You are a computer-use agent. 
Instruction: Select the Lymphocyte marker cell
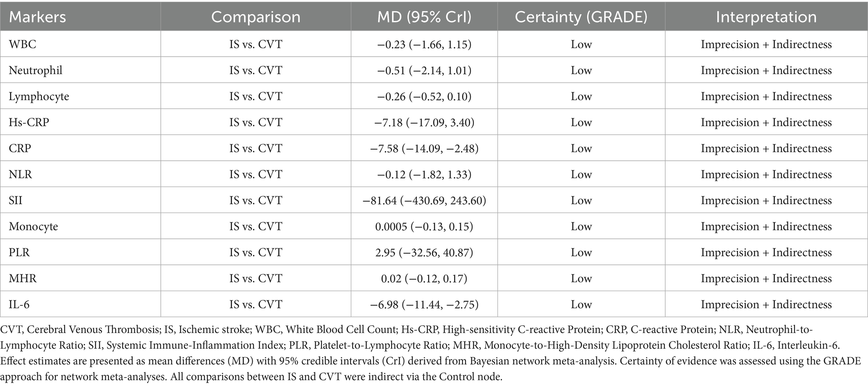(x=39, y=96)
